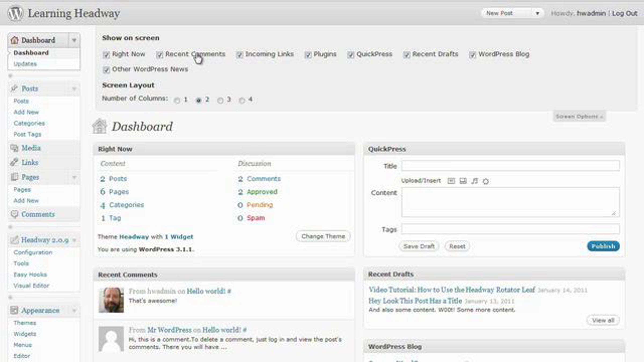Click the QuickPress add image icon
Viewport: 644px width, 362px height.
tap(451, 181)
